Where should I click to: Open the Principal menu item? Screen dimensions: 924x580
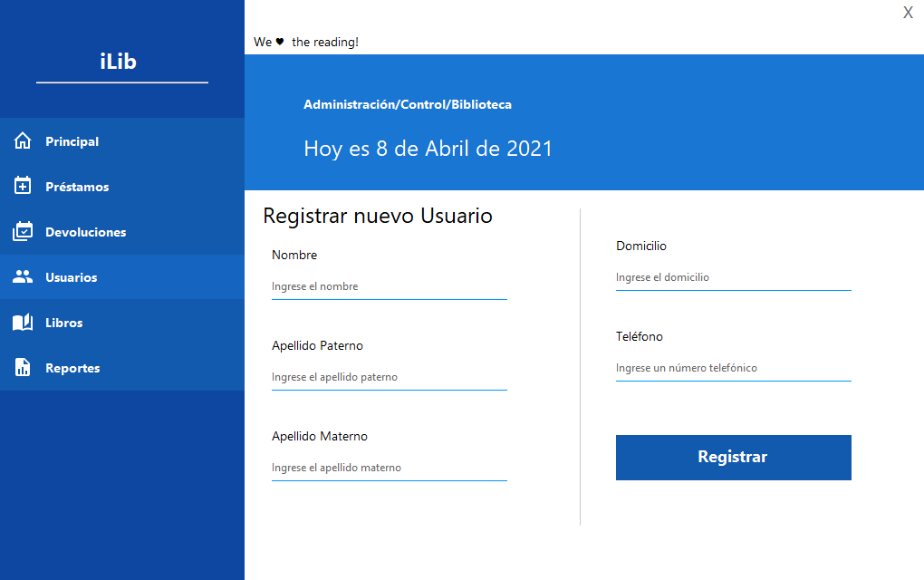[122, 140]
